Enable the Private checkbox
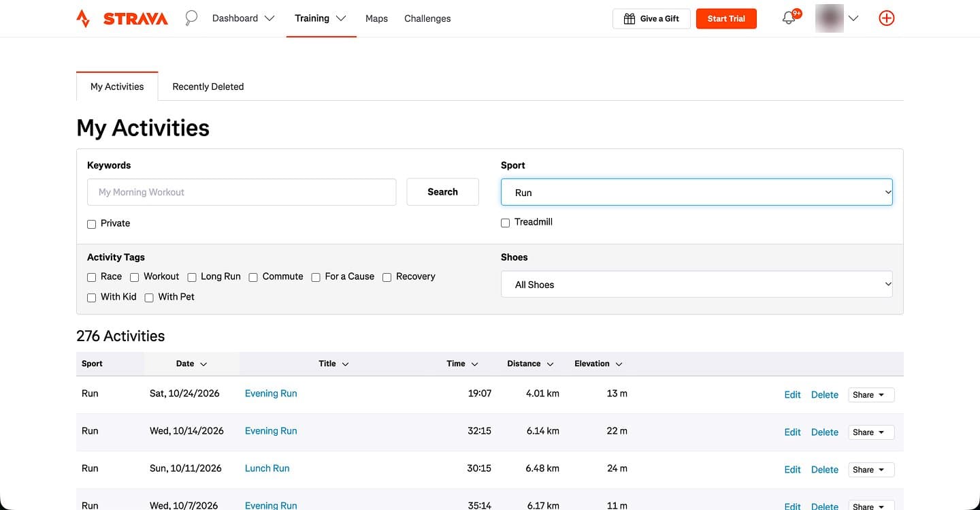Viewport: 980px width, 510px height. 91,224
